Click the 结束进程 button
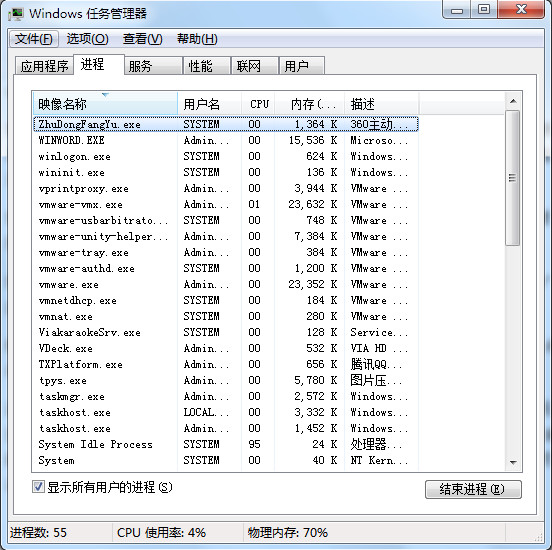 [x=473, y=489]
